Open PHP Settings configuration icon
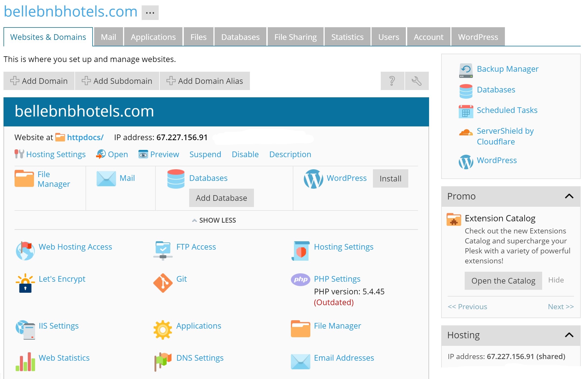This screenshot has width=588, height=379. pyautogui.click(x=300, y=279)
